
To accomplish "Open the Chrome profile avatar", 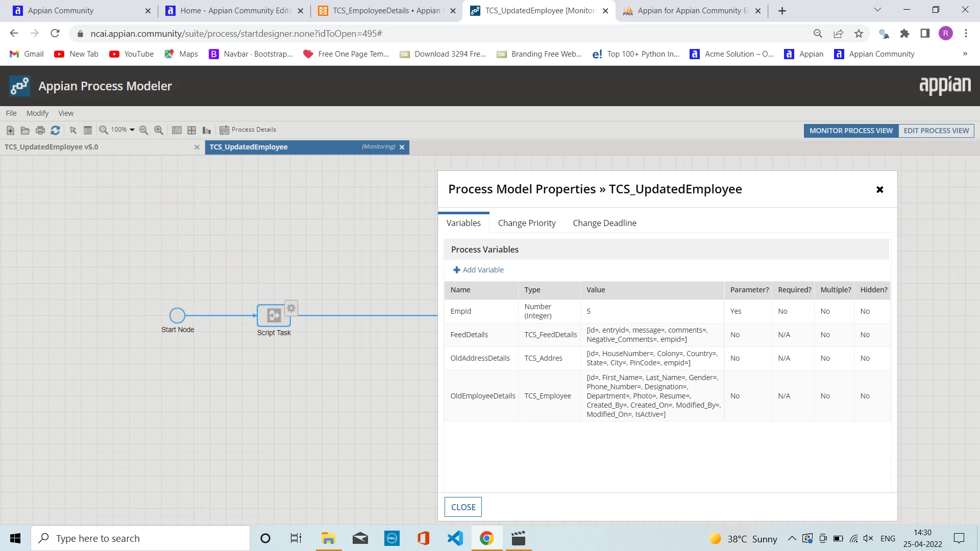I will coord(945,34).
